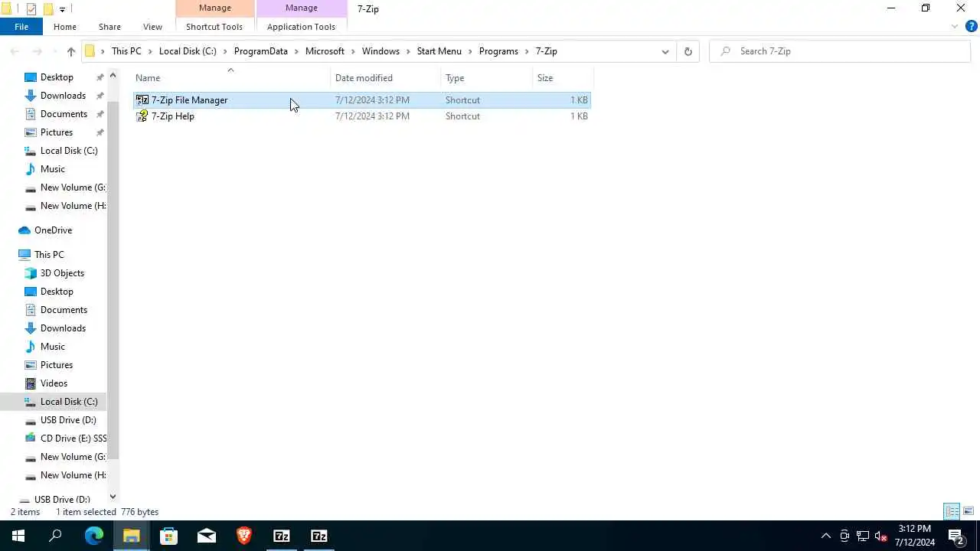980x551 pixels.
Task: Open Music under This PC
Action: pos(53,347)
